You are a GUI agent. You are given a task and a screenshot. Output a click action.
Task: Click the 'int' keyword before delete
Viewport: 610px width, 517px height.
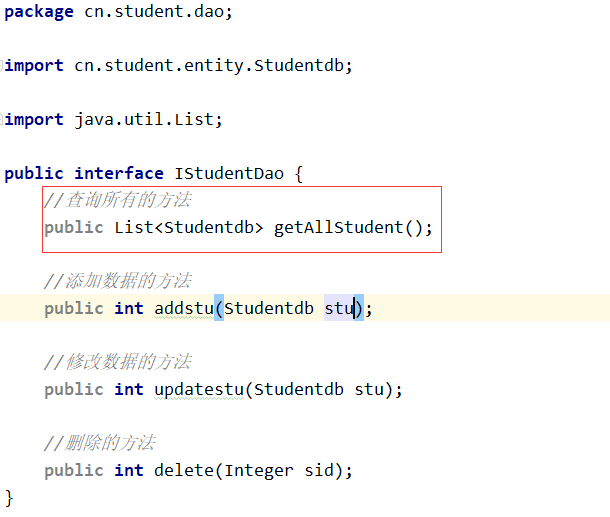coord(129,470)
